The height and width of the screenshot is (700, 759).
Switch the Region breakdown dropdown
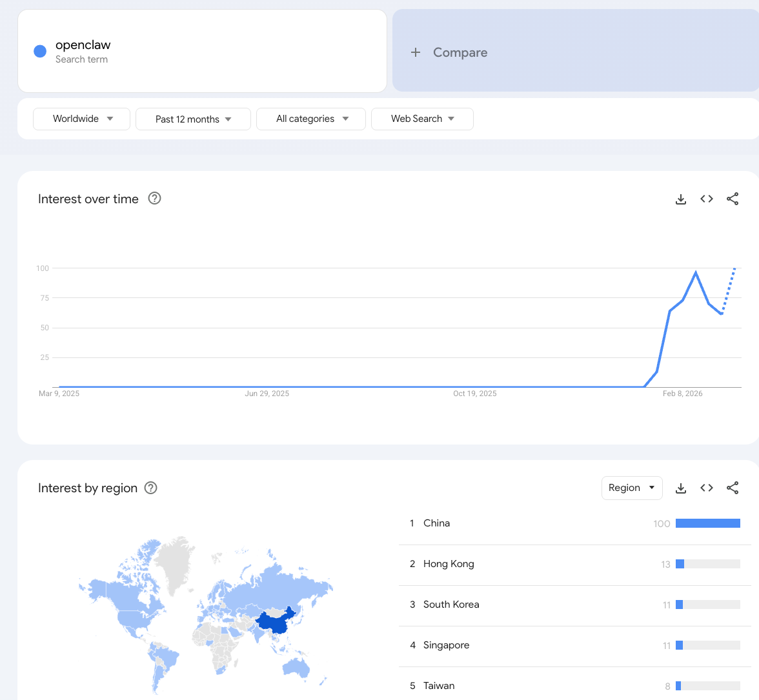(631, 488)
